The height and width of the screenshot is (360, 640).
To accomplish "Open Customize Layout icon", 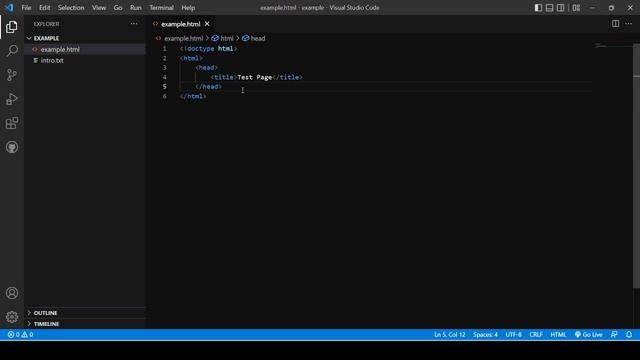I will [x=576, y=8].
